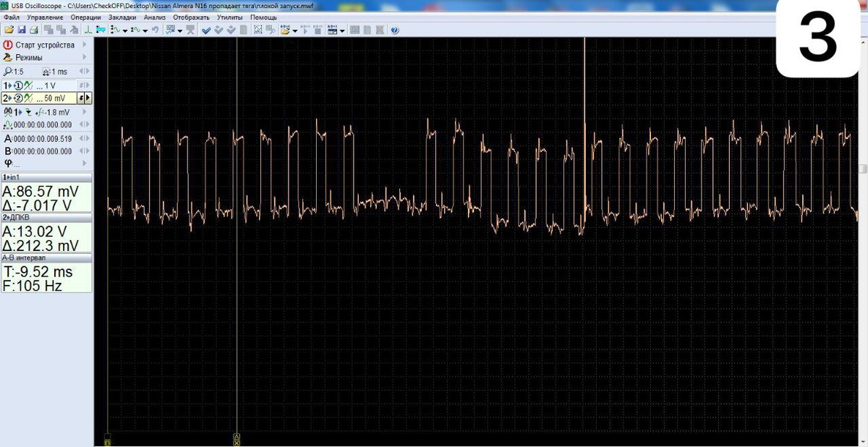Open dropdown arrow next to second waveform icon
This screenshot has width=868, height=447.
tap(145, 31)
